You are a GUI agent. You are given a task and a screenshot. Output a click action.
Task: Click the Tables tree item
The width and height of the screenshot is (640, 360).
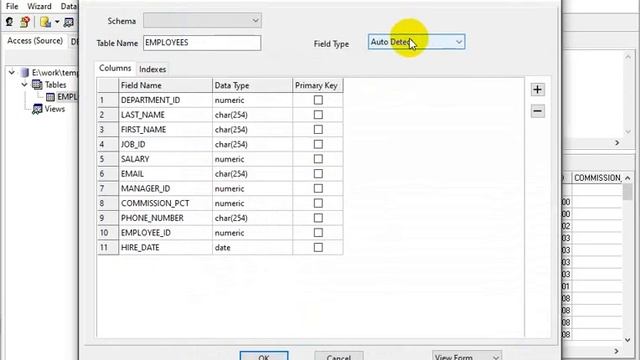tap(56, 84)
